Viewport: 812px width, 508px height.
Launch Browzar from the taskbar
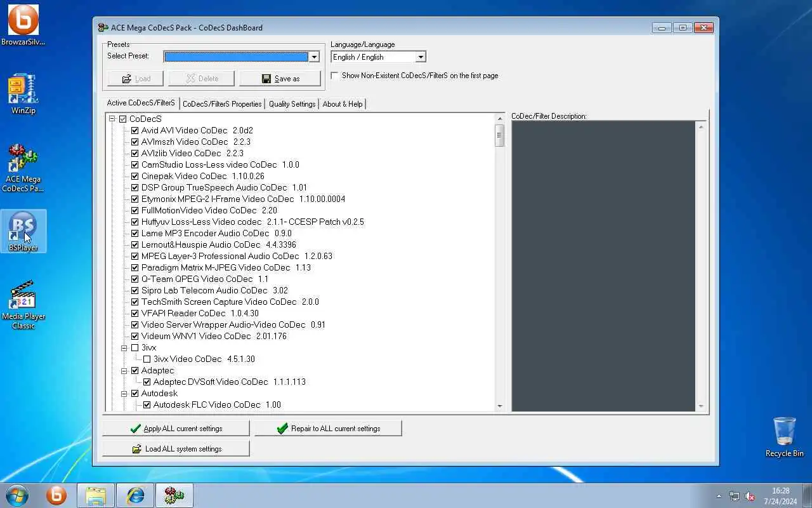pyautogui.click(x=56, y=495)
